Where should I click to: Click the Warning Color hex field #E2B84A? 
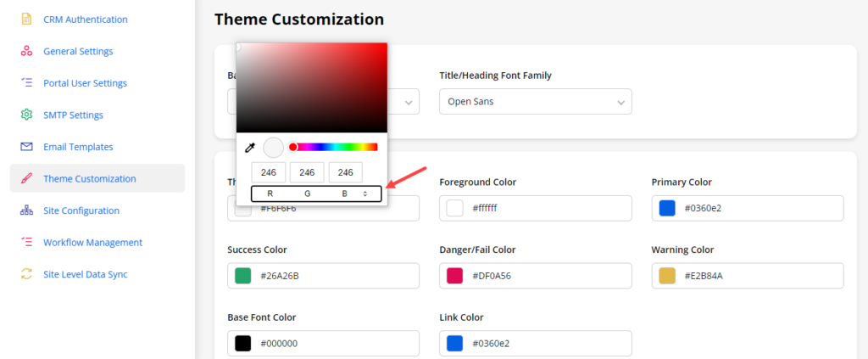[748, 276]
